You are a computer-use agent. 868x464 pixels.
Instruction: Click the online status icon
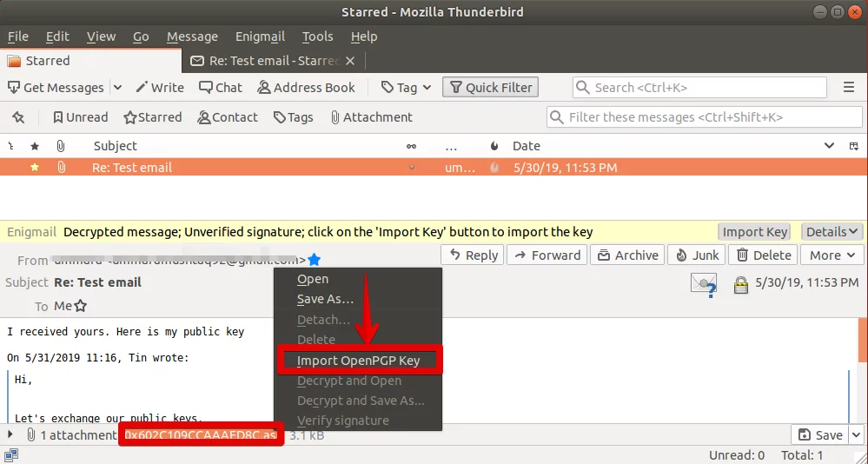(11, 455)
